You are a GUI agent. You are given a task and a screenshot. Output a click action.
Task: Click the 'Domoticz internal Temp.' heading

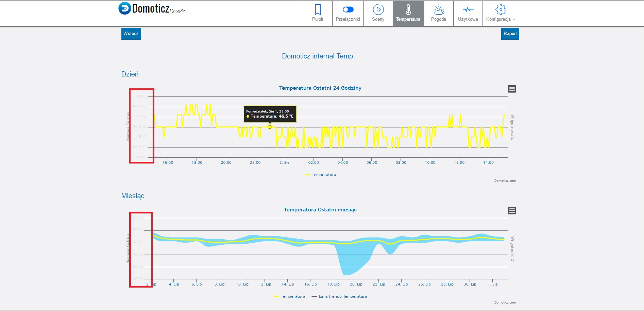[318, 56]
